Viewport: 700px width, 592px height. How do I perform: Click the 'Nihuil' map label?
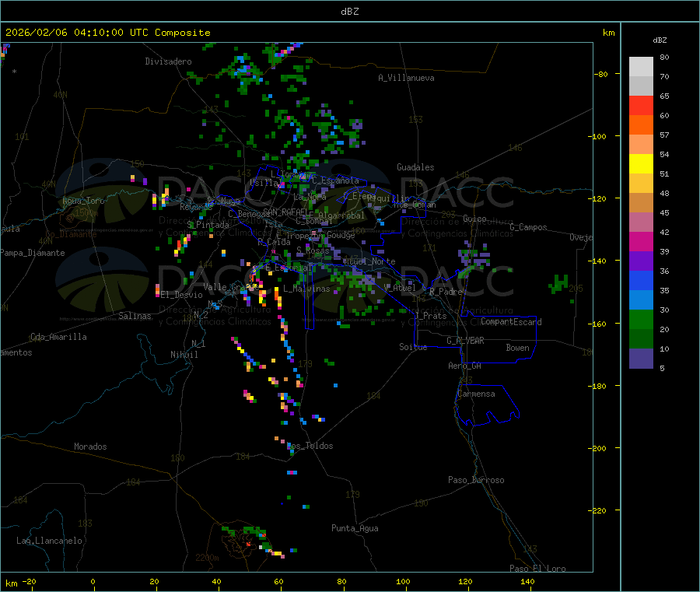(184, 355)
